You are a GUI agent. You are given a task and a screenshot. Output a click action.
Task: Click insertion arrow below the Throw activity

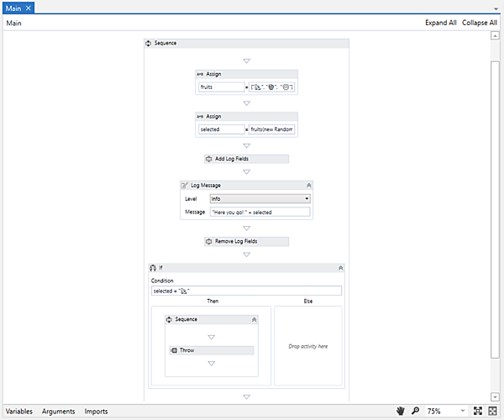[212, 364]
